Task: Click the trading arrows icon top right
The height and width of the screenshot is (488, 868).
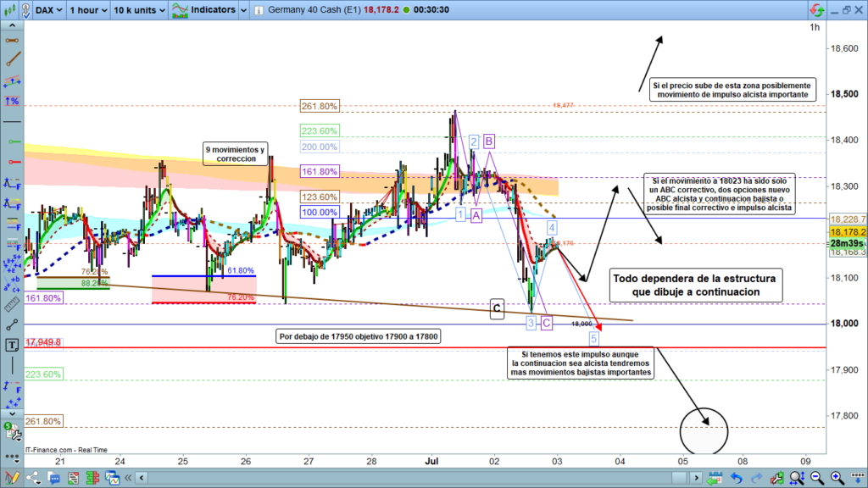Action: [x=818, y=10]
